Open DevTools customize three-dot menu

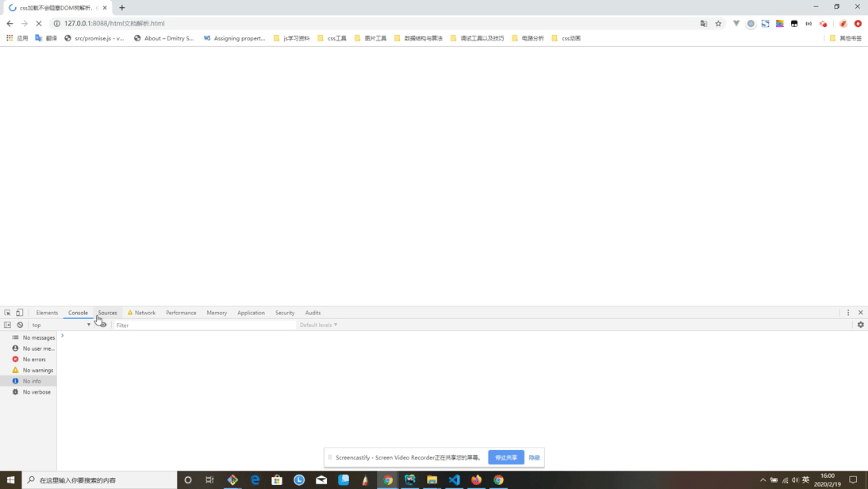pos(848,313)
